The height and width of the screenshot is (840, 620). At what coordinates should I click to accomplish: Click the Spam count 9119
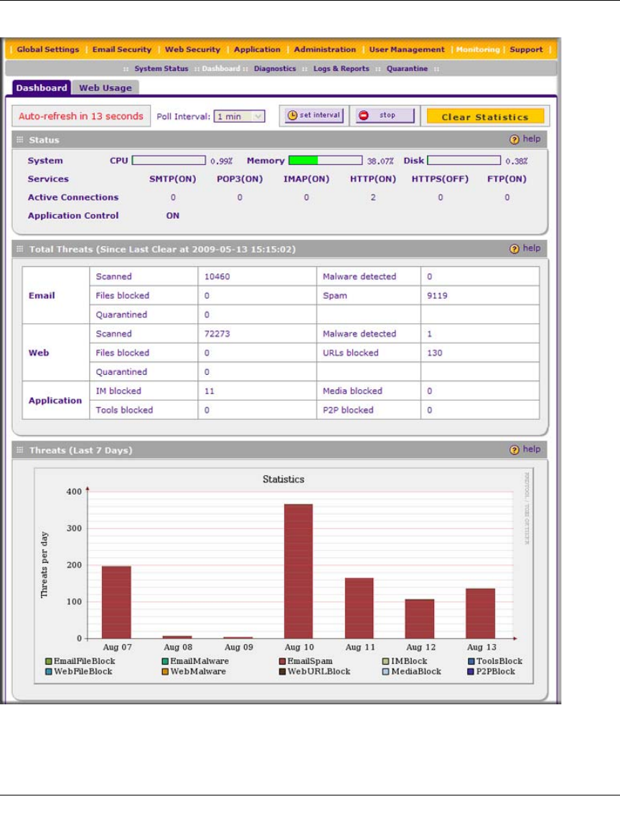click(437, 296)
